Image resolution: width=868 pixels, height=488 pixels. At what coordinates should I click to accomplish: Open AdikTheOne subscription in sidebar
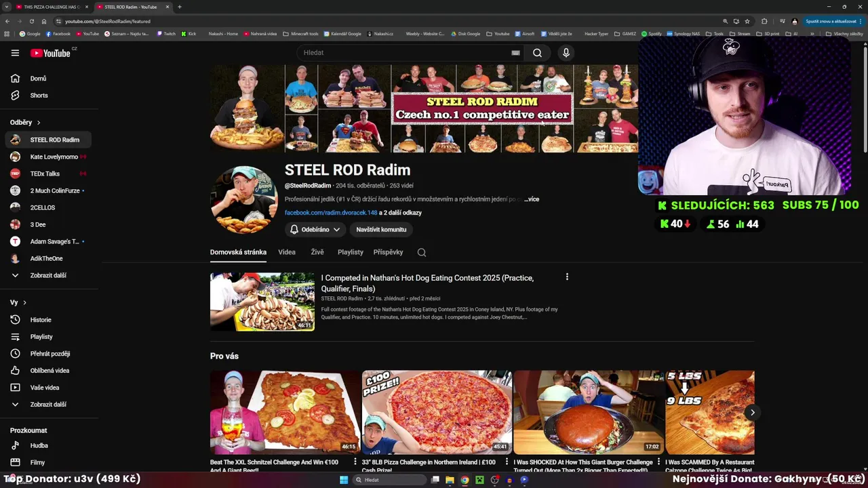(x=47, y=258)
